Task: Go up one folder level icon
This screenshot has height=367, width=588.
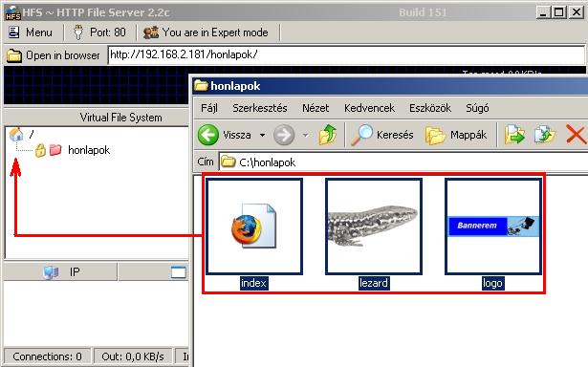Action: tap(327, 135)
